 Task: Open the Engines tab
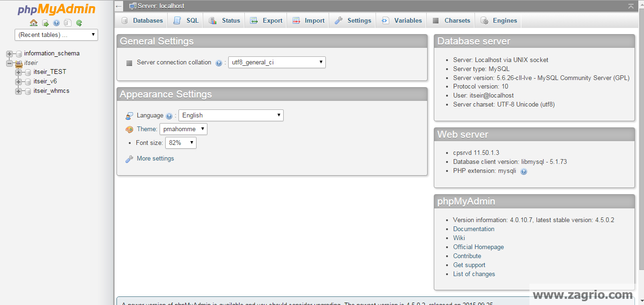(498, 20)
